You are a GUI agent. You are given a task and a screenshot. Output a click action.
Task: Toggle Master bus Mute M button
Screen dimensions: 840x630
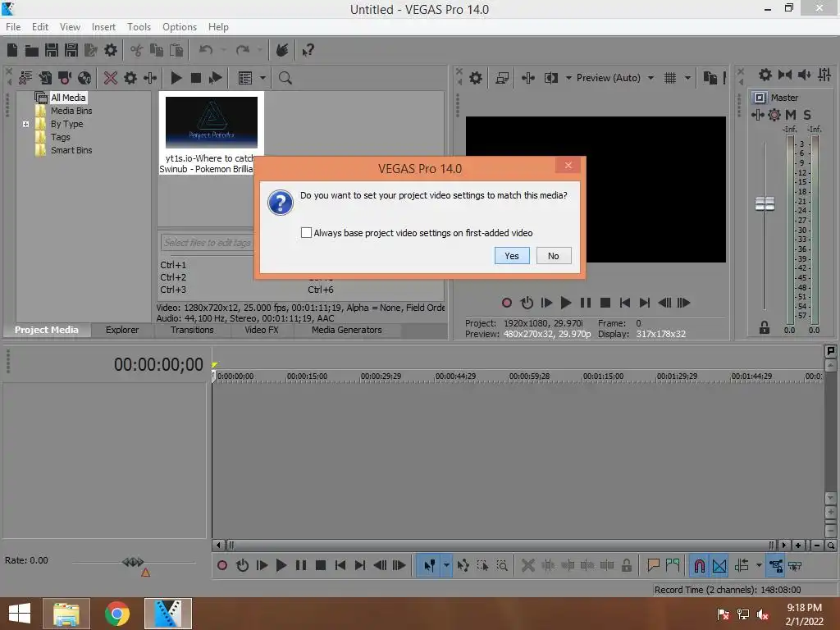pos(791,115)
